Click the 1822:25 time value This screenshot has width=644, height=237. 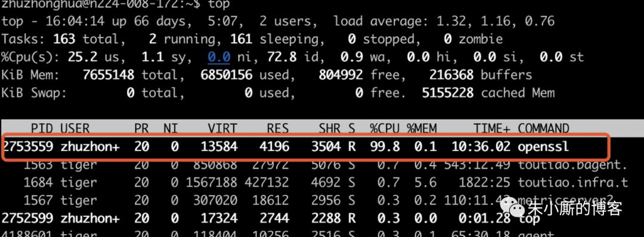tap(484, 182)
